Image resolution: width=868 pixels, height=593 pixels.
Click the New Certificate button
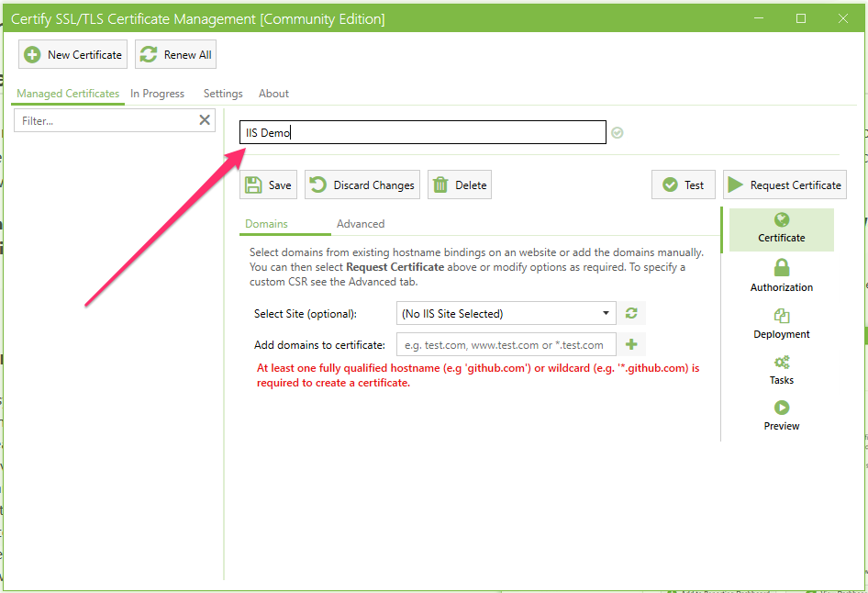point(72,54)
